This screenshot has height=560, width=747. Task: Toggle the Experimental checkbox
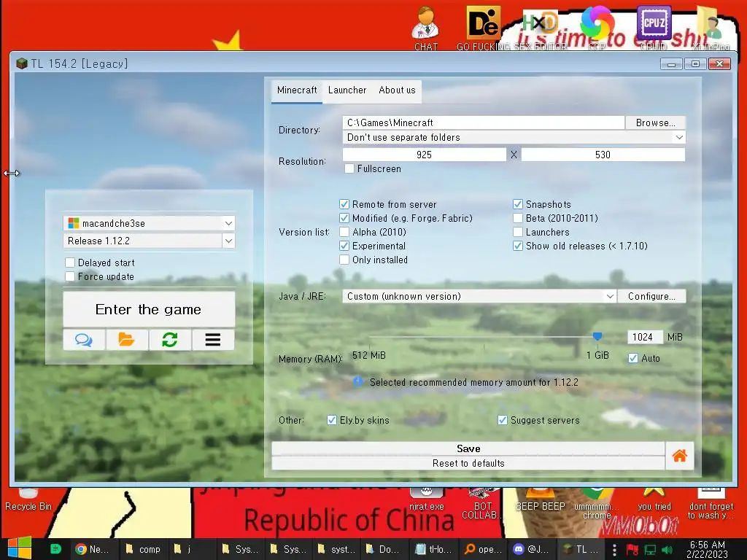coord(344,246)
